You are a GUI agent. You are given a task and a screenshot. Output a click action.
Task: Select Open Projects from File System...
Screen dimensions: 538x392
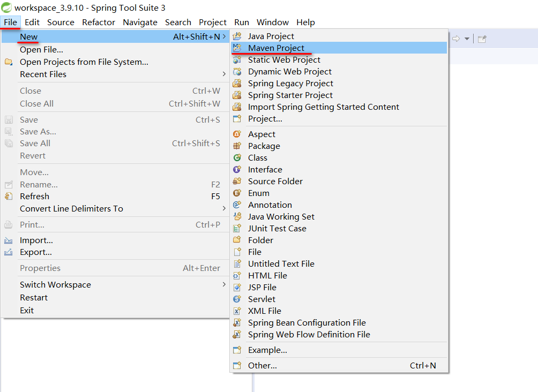115,62
